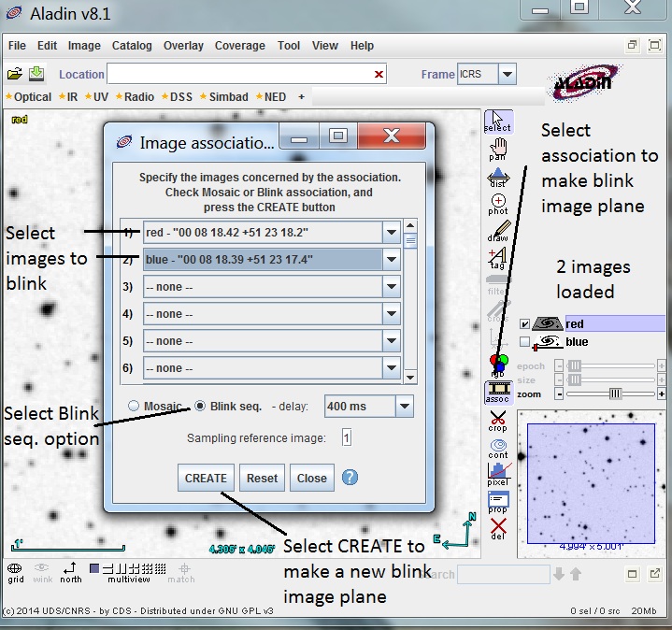Open the Tool menu
This screenshot has height=630, width=672.
click(289, 46)
